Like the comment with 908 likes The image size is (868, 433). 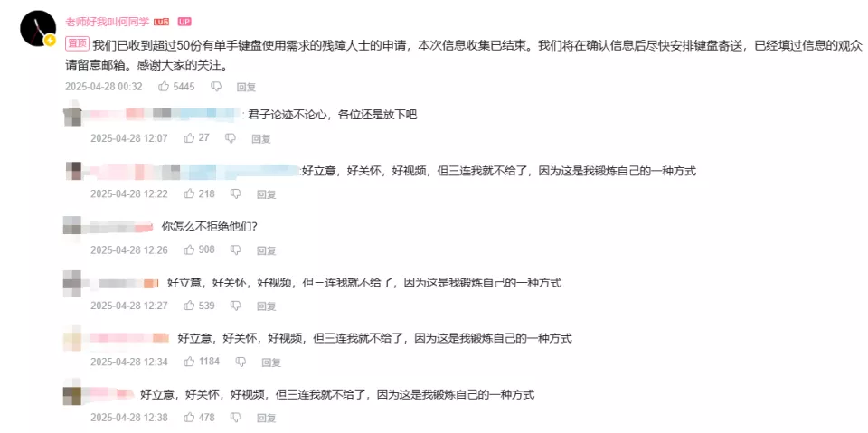[x=189, y=250]
